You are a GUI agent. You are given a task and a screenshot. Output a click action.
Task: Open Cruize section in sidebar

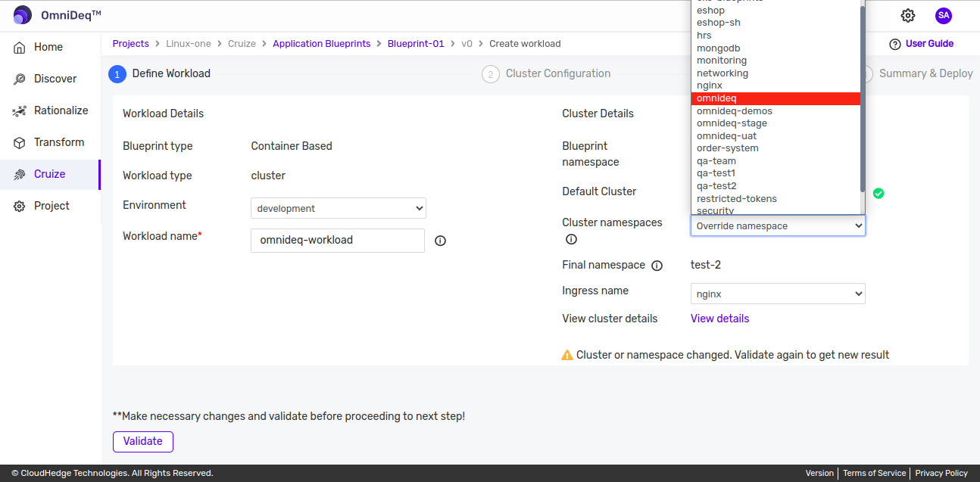click(x=50, y=174)
